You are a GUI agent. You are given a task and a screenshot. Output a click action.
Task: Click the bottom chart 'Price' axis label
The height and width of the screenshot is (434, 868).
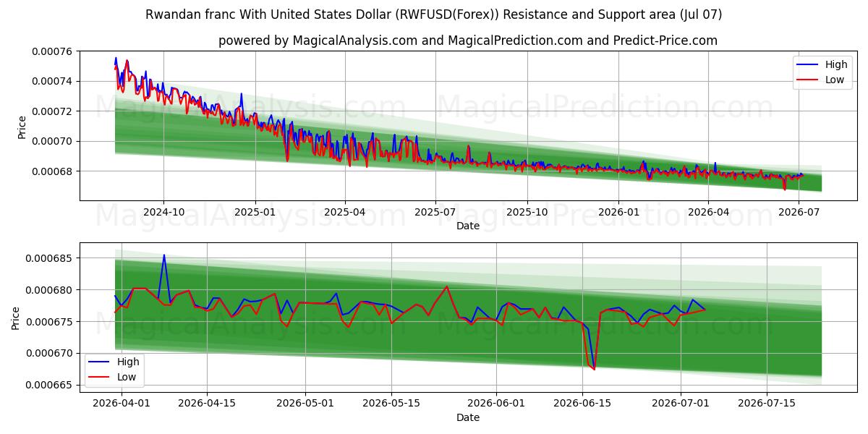pyautogui.click(x=16, y=318)
